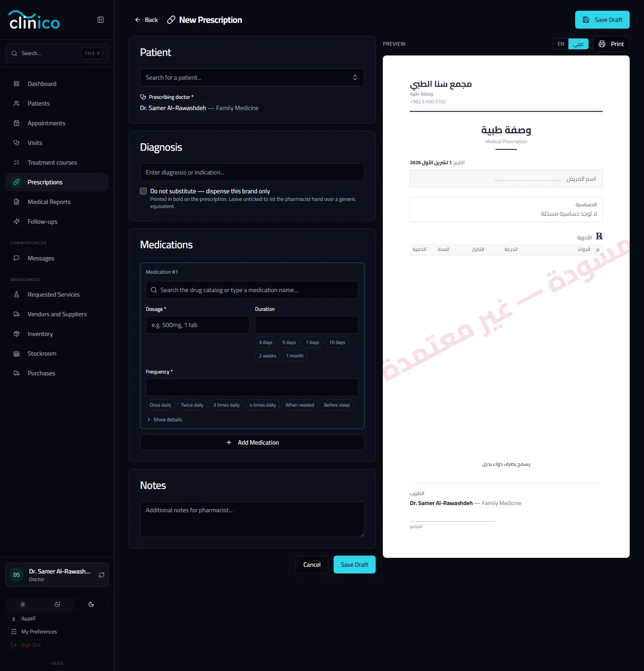
Task: Choose the 3 days duration chip
Action: pos(266,343)
